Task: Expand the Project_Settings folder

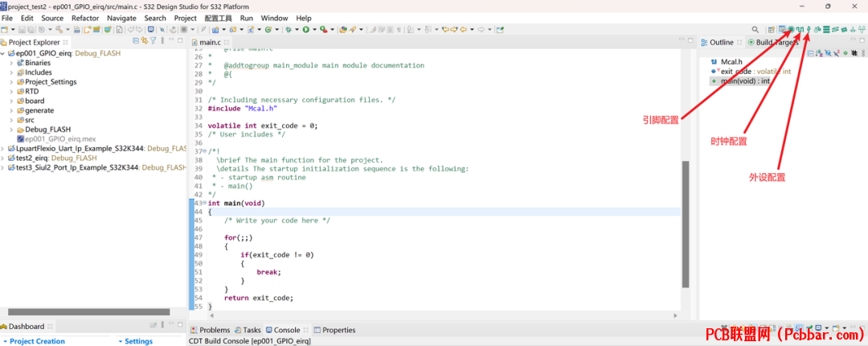Action: (11, 81)
